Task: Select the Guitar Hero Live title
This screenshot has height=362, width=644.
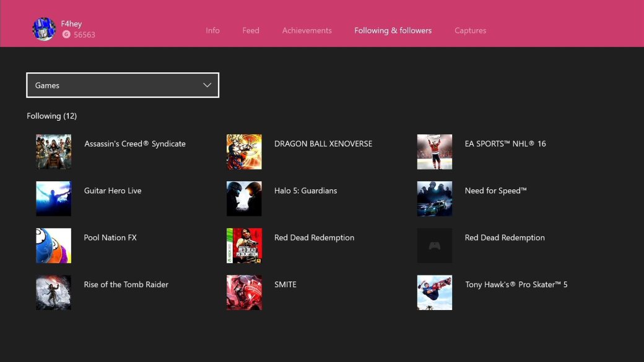Action: (x=113, y=191)
